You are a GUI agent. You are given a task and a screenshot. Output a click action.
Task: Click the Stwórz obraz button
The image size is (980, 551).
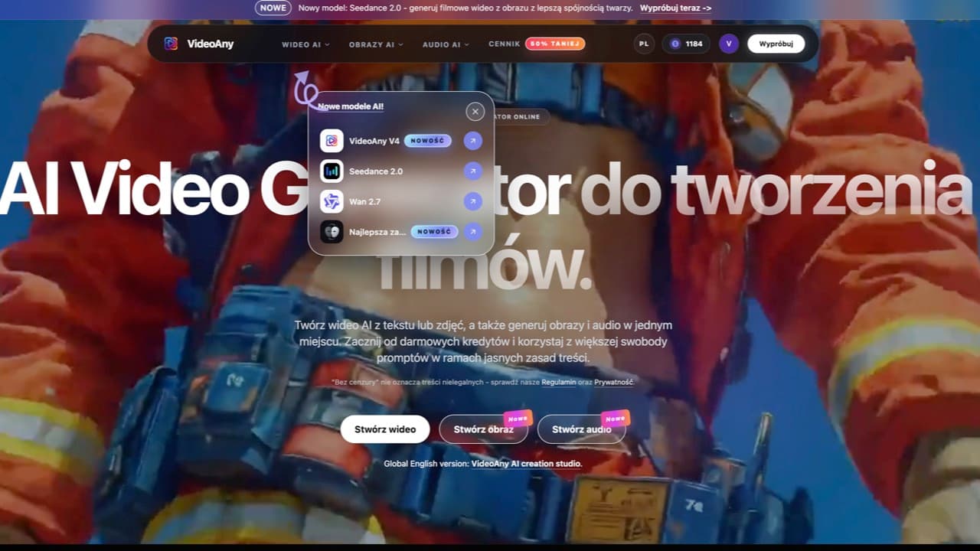click(483, 429)
